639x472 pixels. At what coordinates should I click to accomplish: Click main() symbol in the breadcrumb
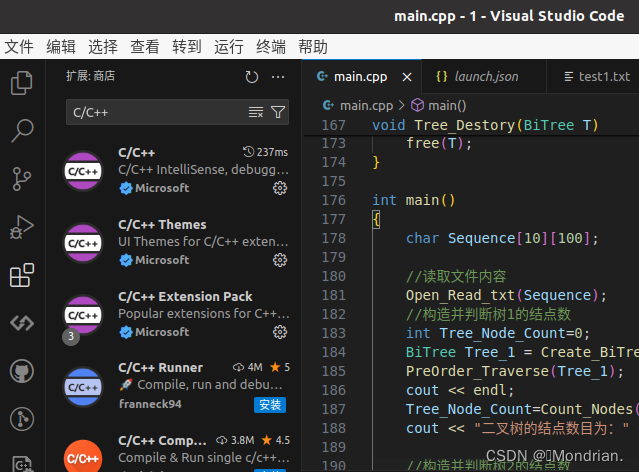[447, 106]
